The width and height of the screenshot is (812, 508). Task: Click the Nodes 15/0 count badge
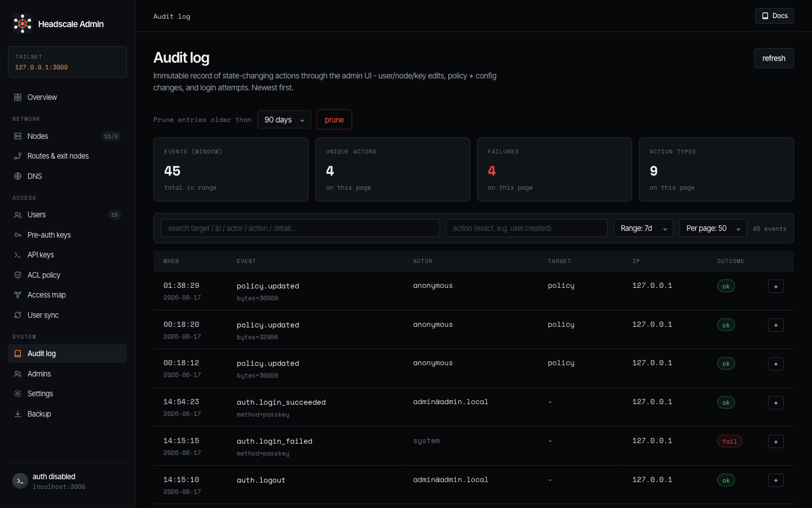(x=111, y=136)
